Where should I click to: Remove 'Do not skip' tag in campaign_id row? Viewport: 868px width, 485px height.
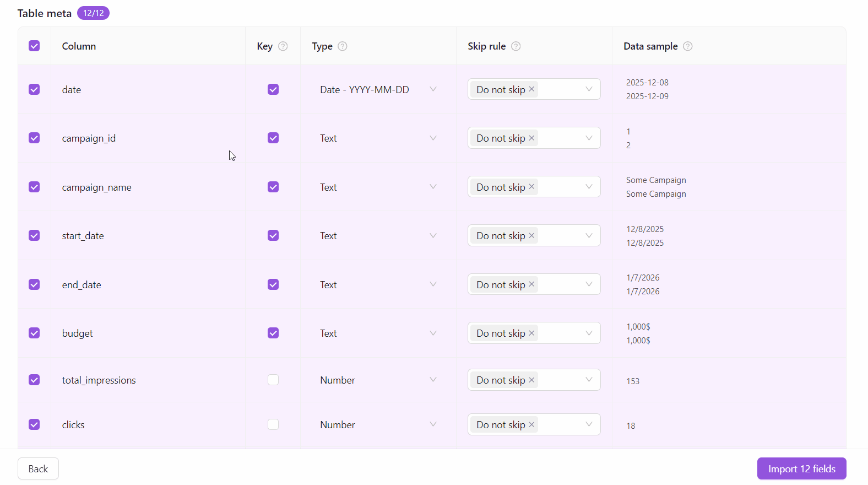[x=531, y=138]
